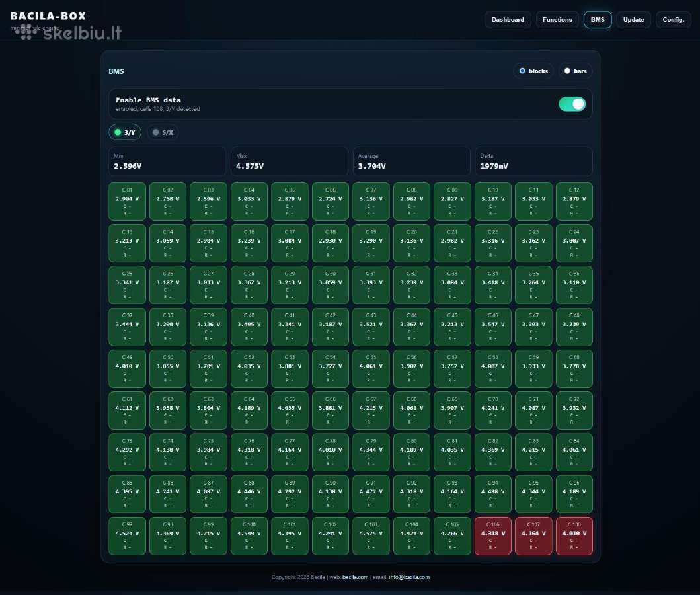Image resolution: width=700 pixels, height=595 pixels.
Task: Open the Update tab
Action: click(633, 20)
